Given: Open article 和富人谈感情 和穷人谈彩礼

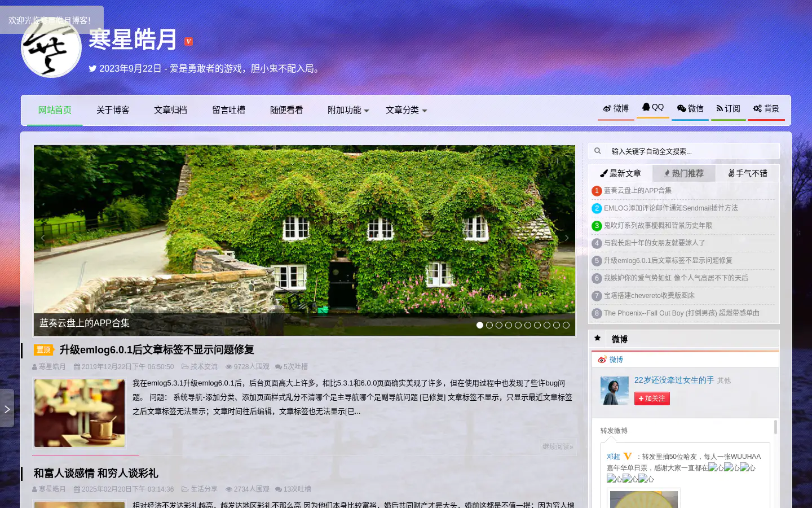Looking at the screenshot, I should pyautogui.click(x=96, y=474).
